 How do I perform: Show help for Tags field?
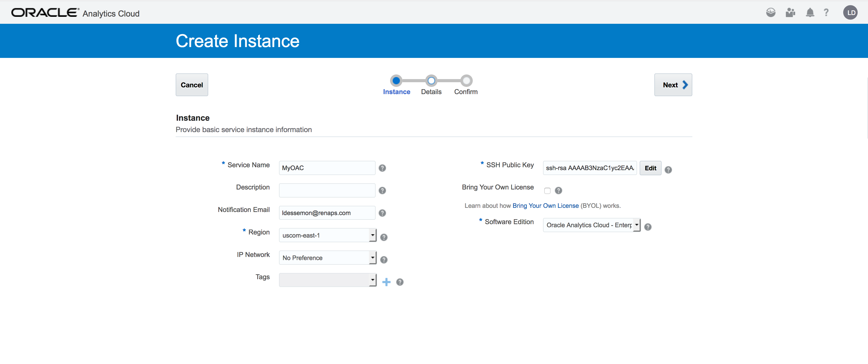[400, 282]
